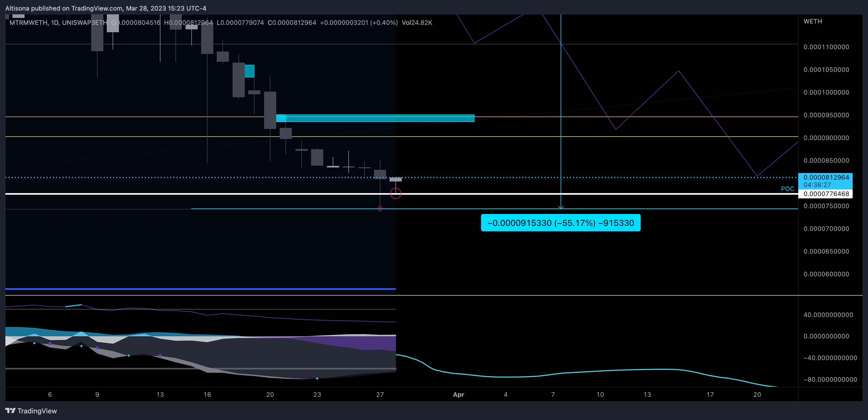Click the long cyan horizontal rectangle zone

tap(375, 118)
